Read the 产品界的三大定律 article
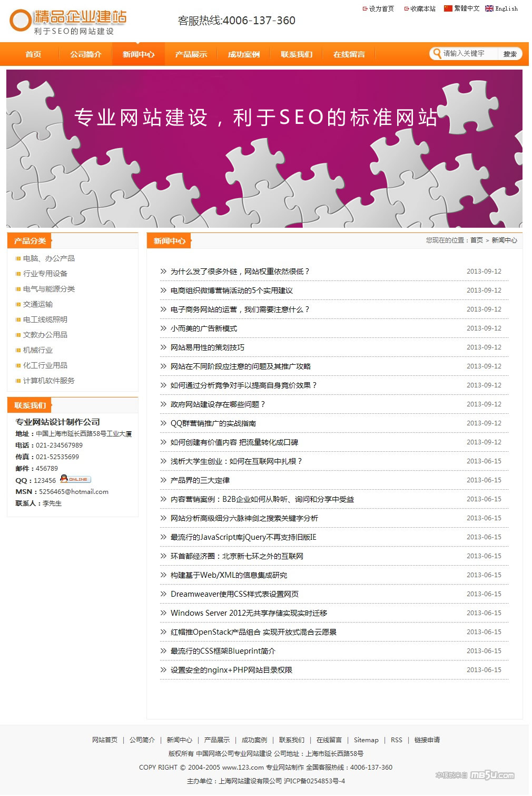Image resolution: width=532 pixels, height=796 pixels. click(200, 480)
